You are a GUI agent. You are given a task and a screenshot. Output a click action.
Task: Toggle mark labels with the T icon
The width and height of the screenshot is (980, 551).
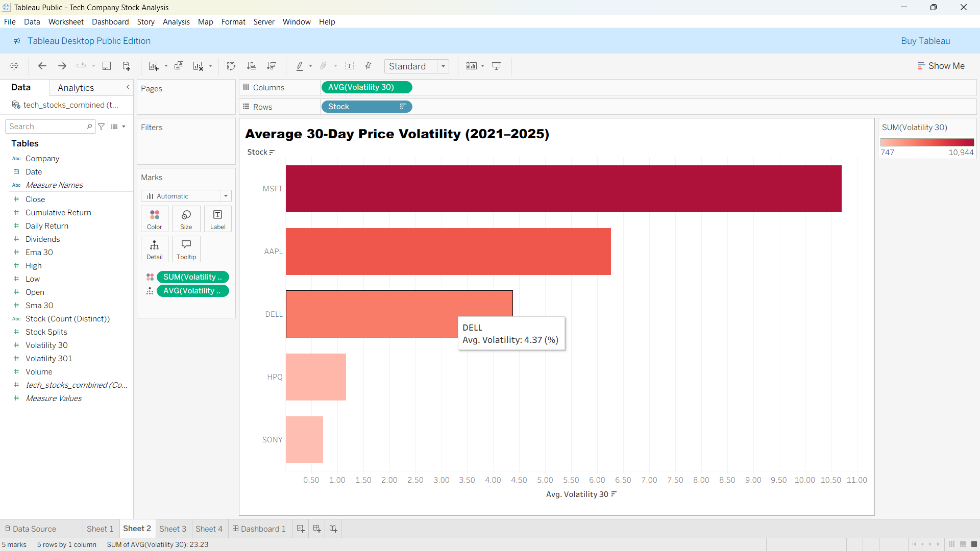click(350, 66)
